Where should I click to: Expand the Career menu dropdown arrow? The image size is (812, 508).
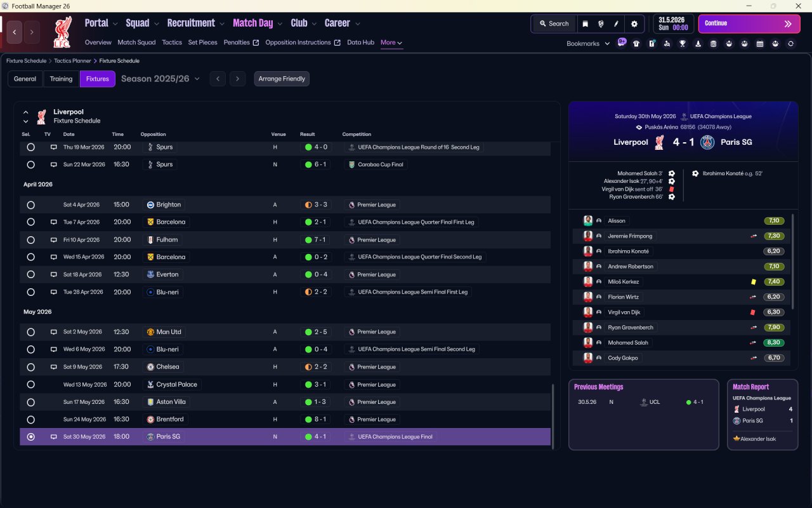tap(357, 24)
